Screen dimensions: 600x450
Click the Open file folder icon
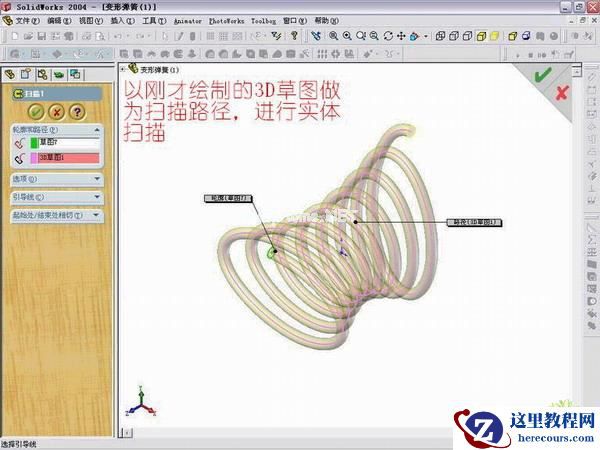(28, 36)
